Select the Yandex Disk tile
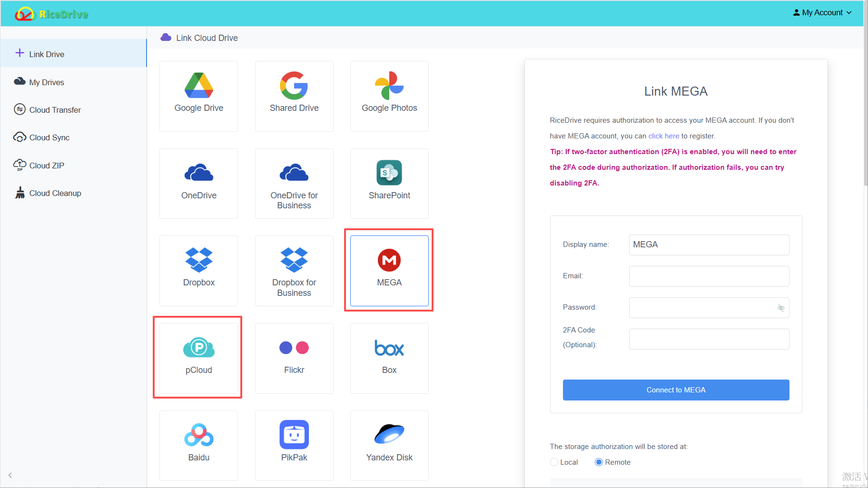This screenshot has height=488, width=868. (x=389, y=446)
